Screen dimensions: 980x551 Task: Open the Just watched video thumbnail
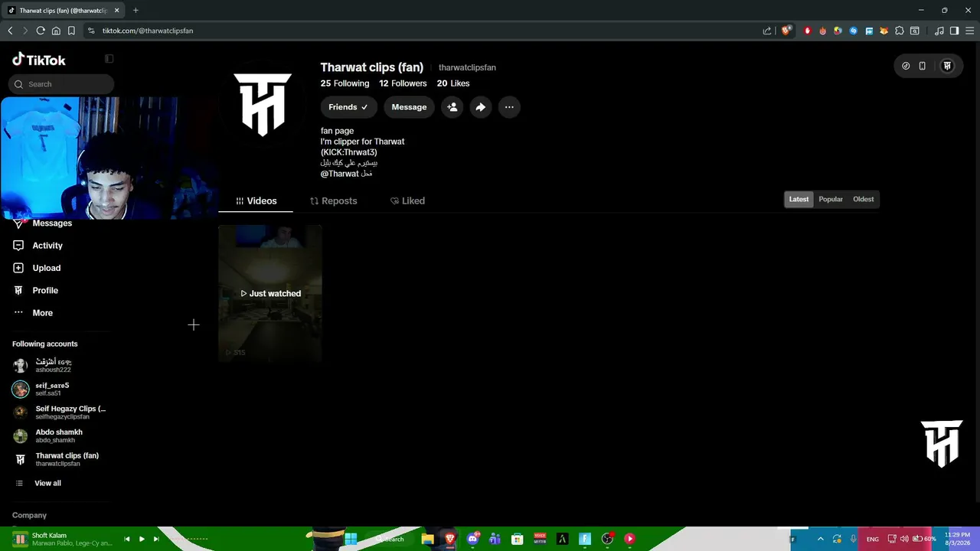point(270,293)
